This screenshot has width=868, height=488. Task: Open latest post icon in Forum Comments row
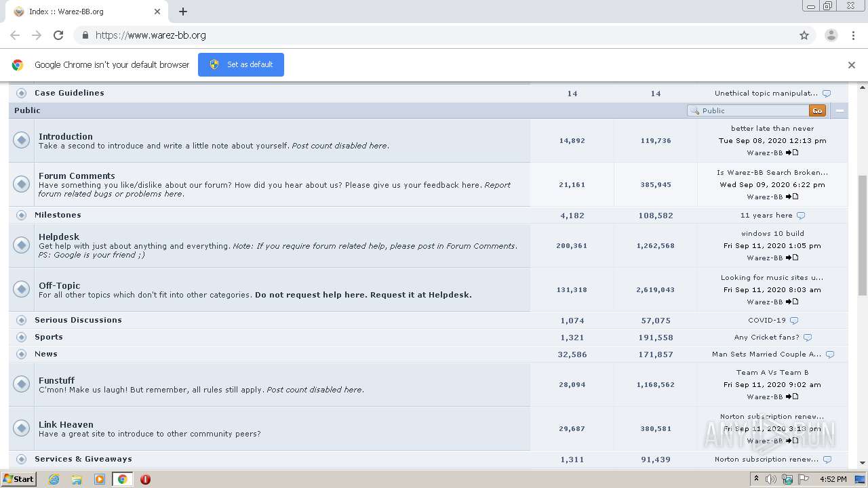click(x=792, y=197)
